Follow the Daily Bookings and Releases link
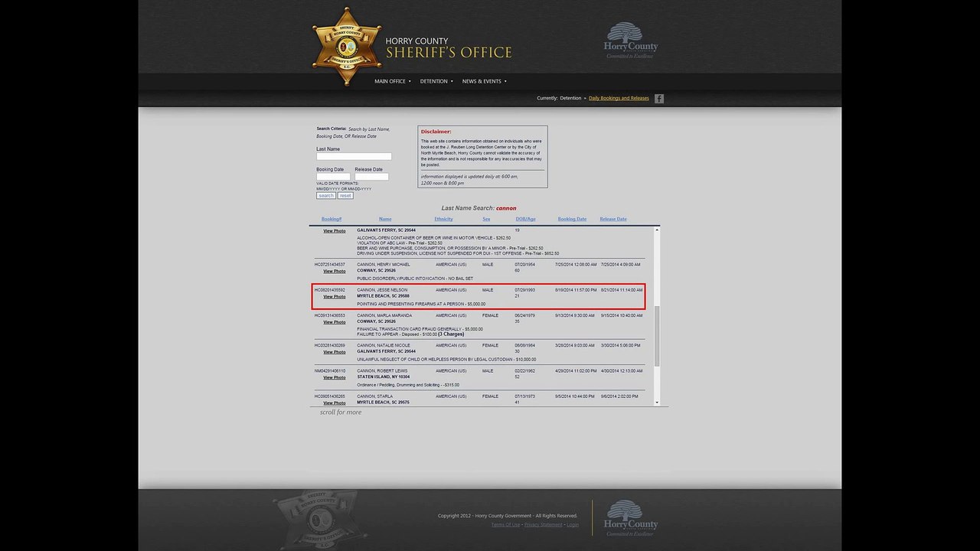980x551 pixels. [619, 98]
